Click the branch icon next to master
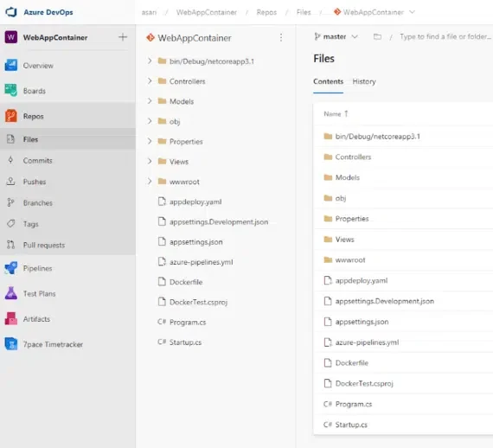 317,37
